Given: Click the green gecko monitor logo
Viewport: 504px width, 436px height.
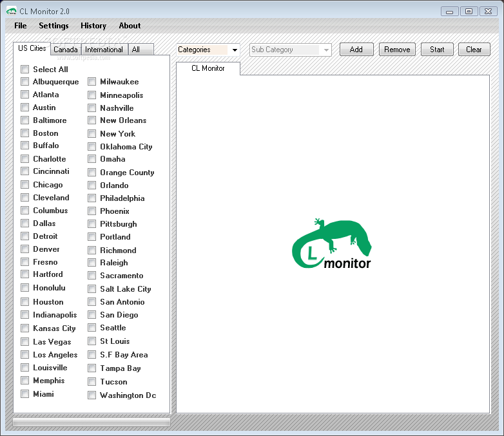Looking at the screenshot, I should (332, 244).
